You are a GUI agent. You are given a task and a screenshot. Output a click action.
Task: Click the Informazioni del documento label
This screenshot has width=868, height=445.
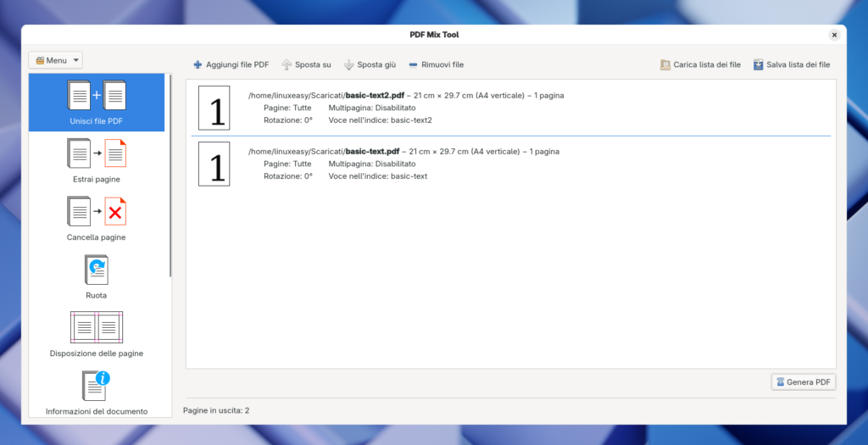point(97,412)
